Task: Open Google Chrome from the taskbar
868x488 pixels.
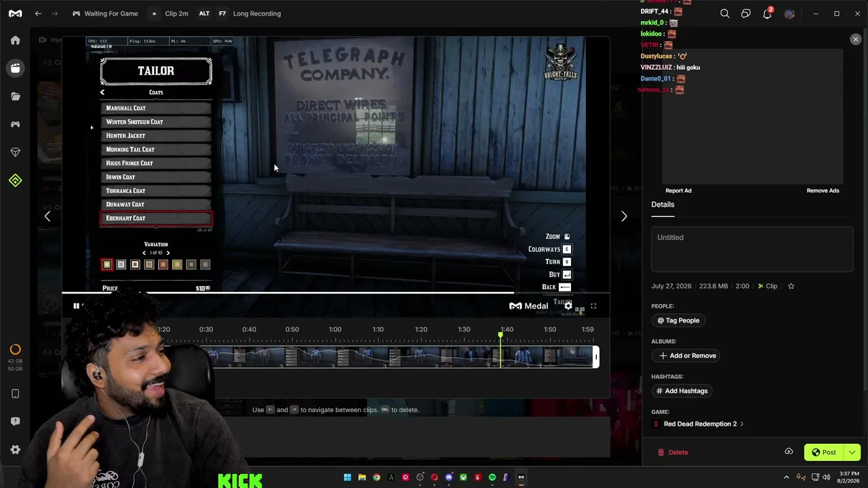Action: coord(376,477)
